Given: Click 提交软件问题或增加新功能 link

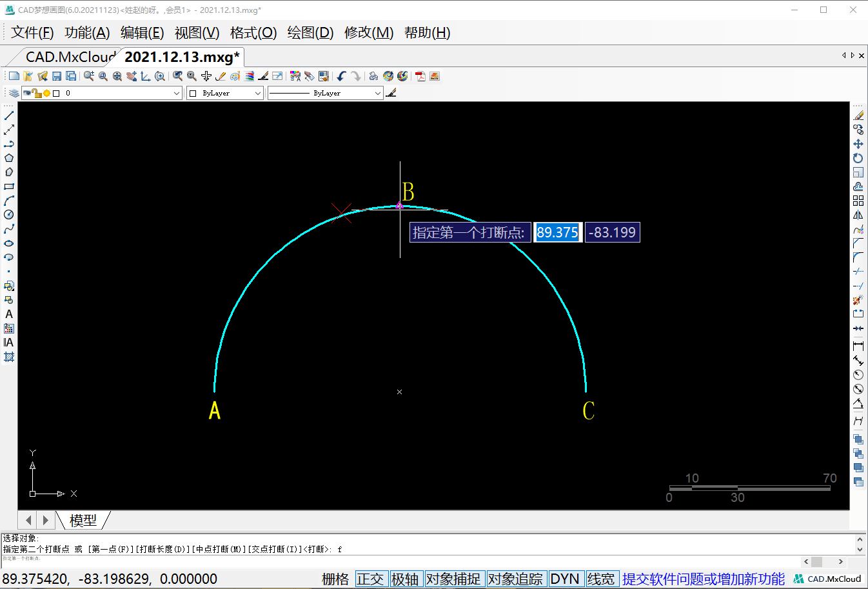Looking at the screenshot, I should point(703,579).
